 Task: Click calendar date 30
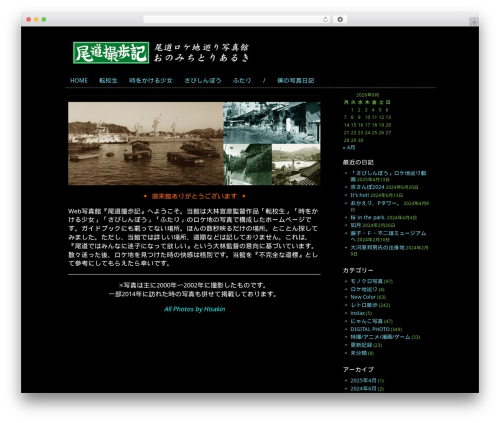click(360, 140)
